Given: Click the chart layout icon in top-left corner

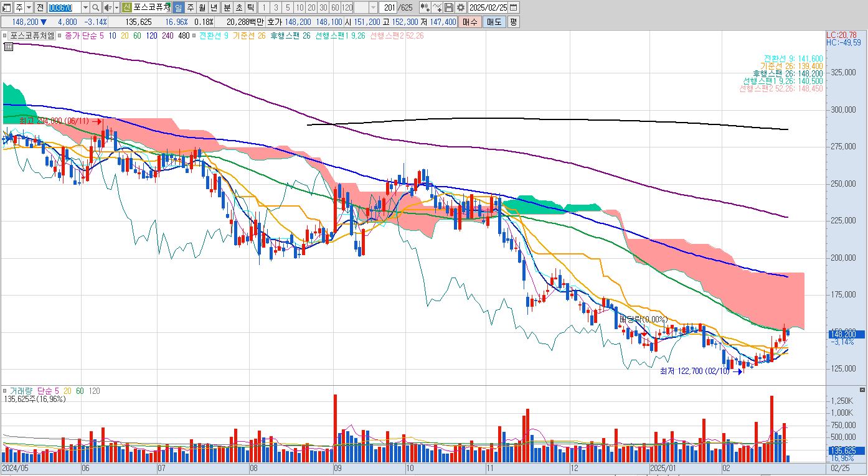Looking at the screenshot, I should coord(7,7).
